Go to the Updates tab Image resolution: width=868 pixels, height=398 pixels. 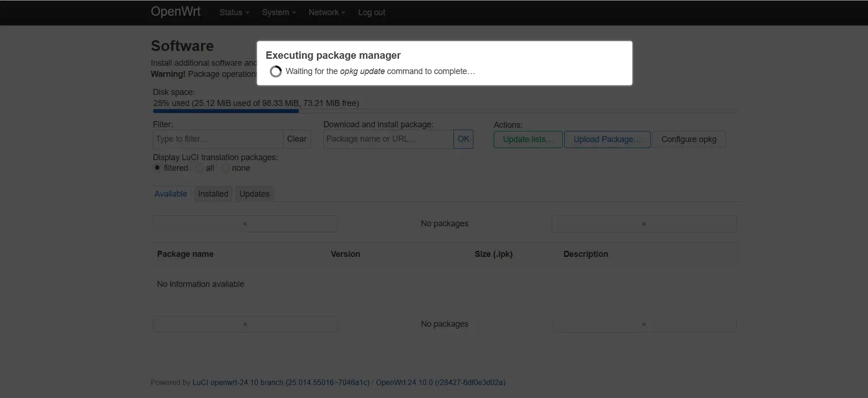point(254,194)
